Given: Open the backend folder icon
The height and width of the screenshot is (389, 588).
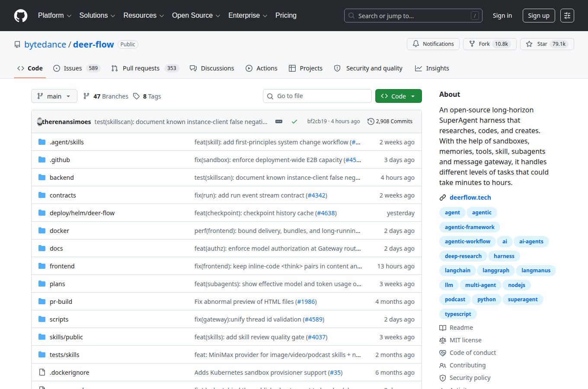Looking at the screenshot, I should (42, 177).
